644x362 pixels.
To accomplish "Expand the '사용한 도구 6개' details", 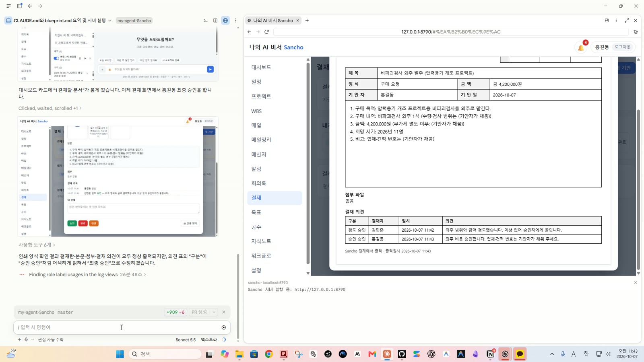I will click(x=37, y=245).
